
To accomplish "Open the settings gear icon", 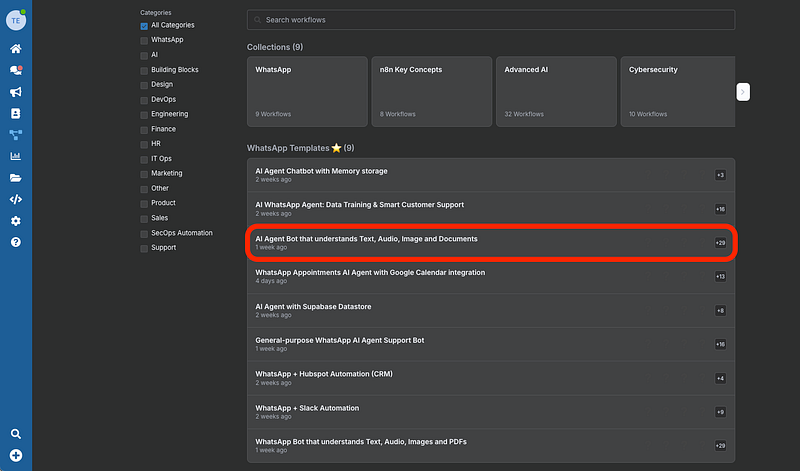I will [x=16, y=221].
